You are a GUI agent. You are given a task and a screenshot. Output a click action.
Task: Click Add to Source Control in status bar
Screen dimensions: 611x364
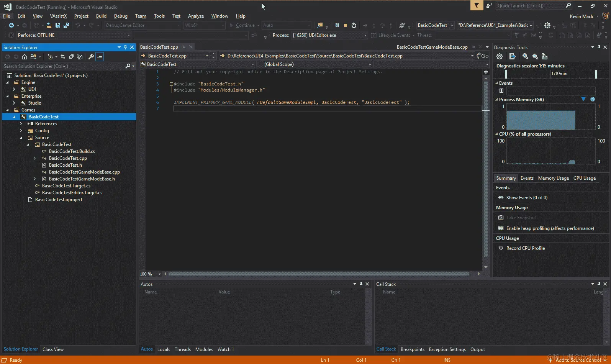(578, 360)
